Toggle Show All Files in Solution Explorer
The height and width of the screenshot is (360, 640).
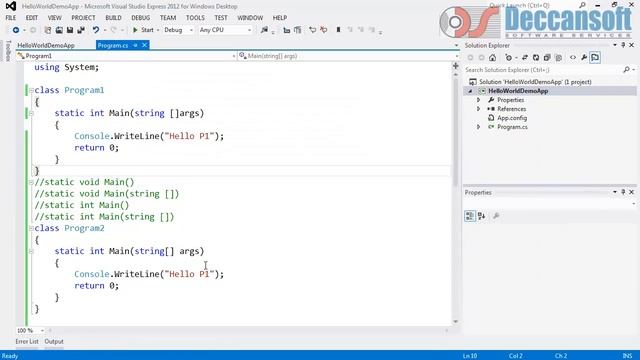(x=558, y=58)
